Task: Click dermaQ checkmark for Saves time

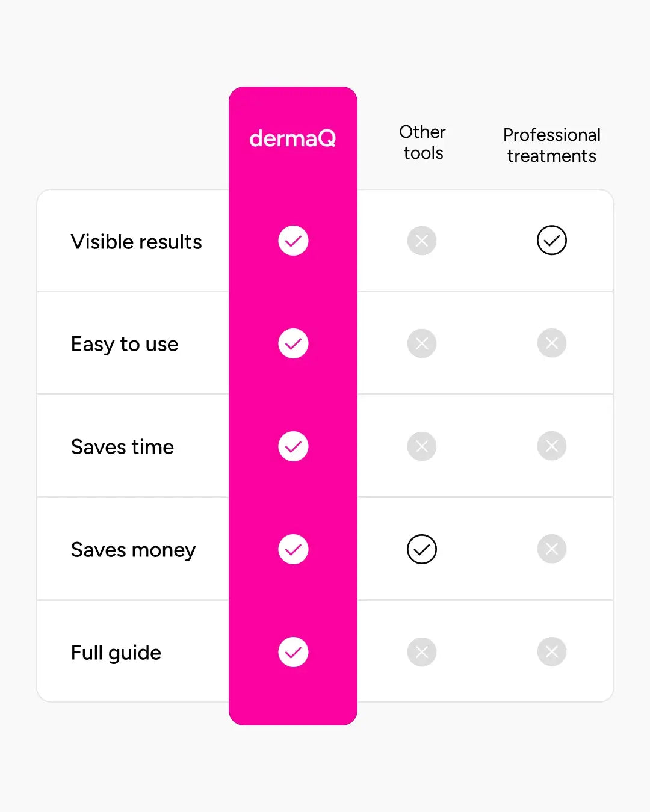Action: click(293, 446)
